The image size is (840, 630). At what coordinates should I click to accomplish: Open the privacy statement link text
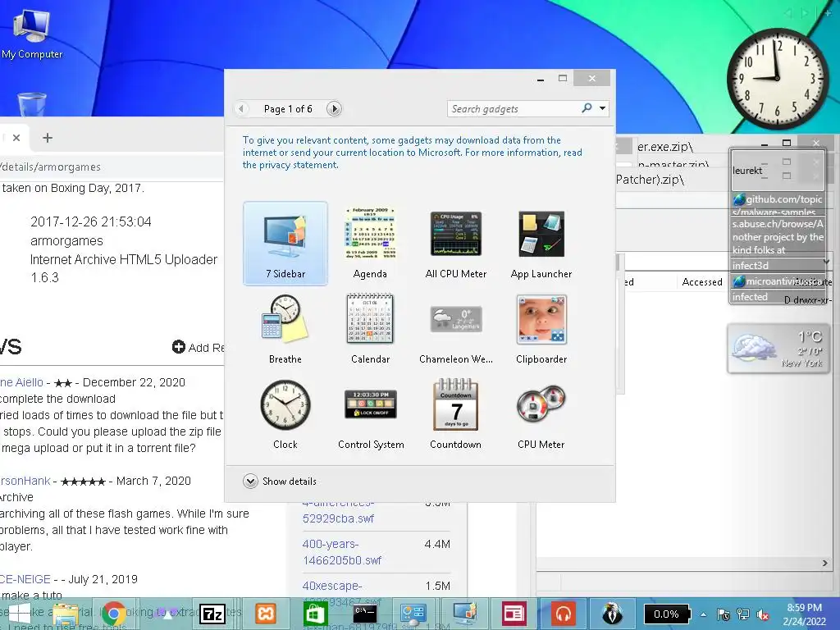[299, 165]
